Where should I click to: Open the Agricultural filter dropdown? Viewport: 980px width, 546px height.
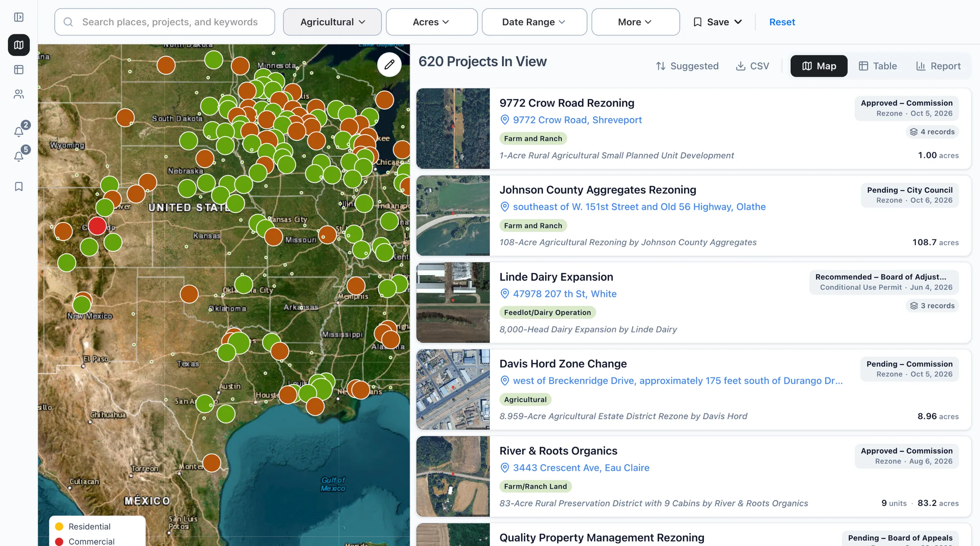click(332, 22)
